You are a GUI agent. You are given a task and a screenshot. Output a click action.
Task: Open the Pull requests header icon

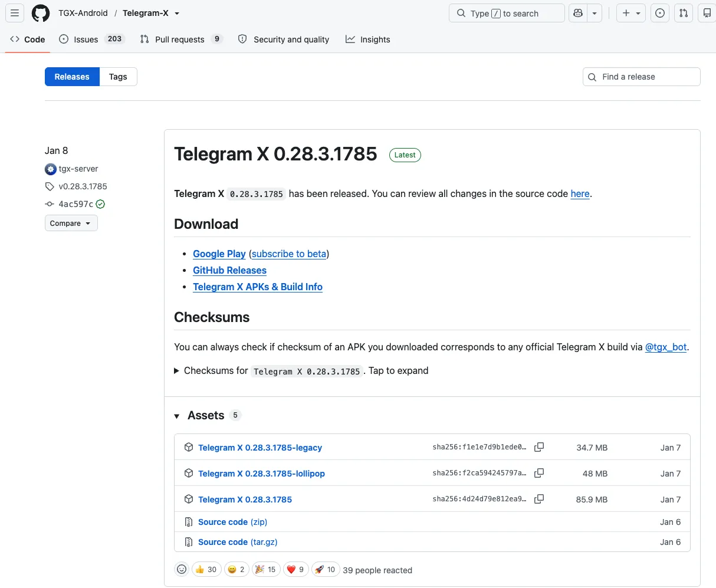click(684, 13)
